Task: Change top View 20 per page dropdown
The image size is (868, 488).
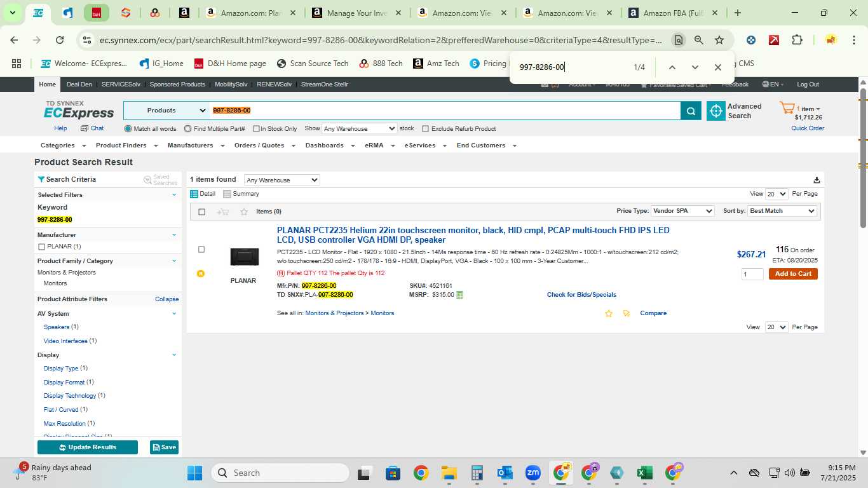Action: click(x=776, y=194)
